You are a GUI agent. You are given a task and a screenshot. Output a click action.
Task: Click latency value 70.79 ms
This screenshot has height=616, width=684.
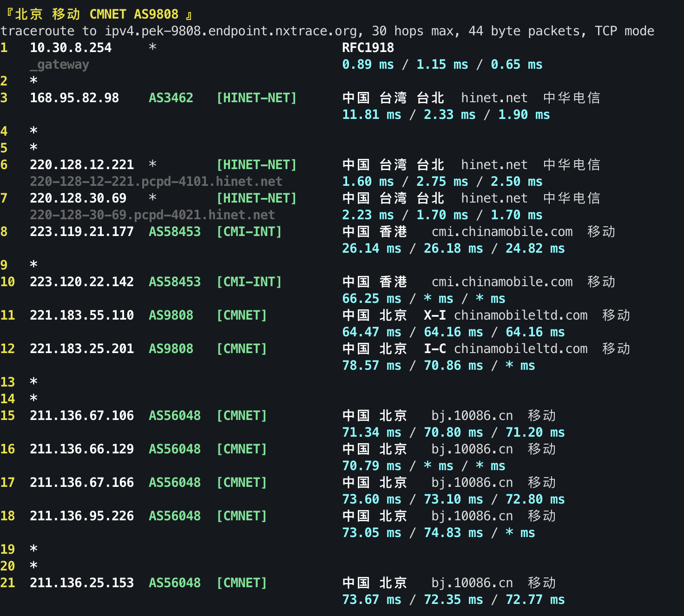click(x=372, y=466)
